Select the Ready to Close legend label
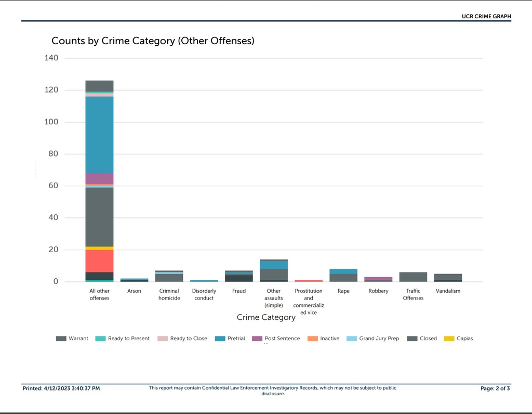Viewport: 532px width, 414px height. (x=188, y=339)
